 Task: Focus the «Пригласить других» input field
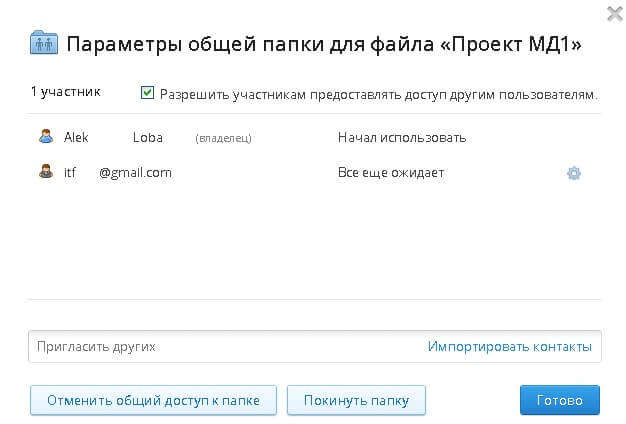[220, 347]
